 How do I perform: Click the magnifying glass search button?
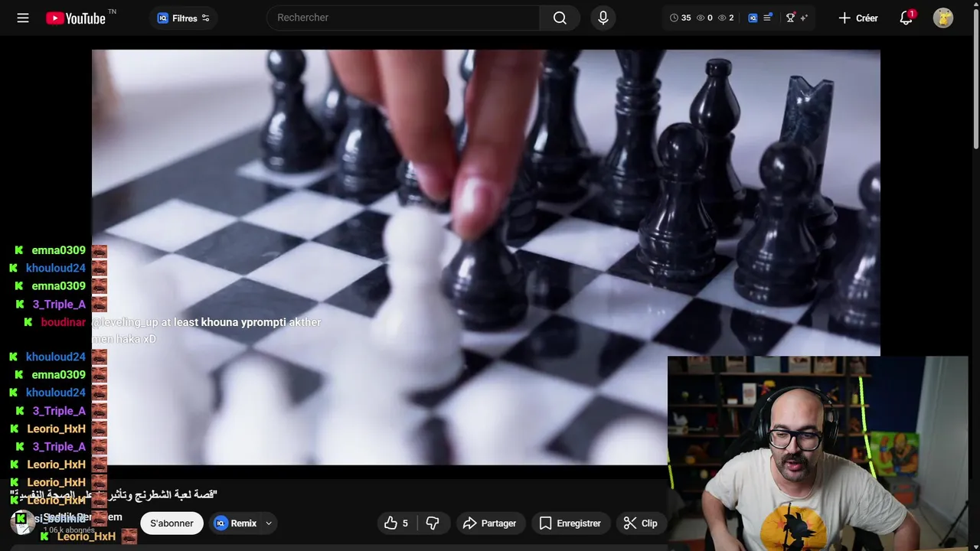tap(560, 18)
